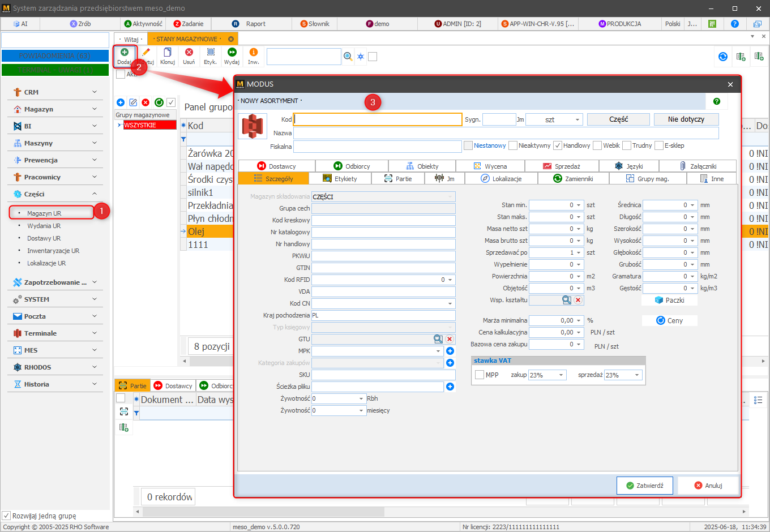Image resolution: width=770 pixels, height=532 pixels.
Task: Click the magnifier search icon in toolbar
Action: (x=348, y=57)
